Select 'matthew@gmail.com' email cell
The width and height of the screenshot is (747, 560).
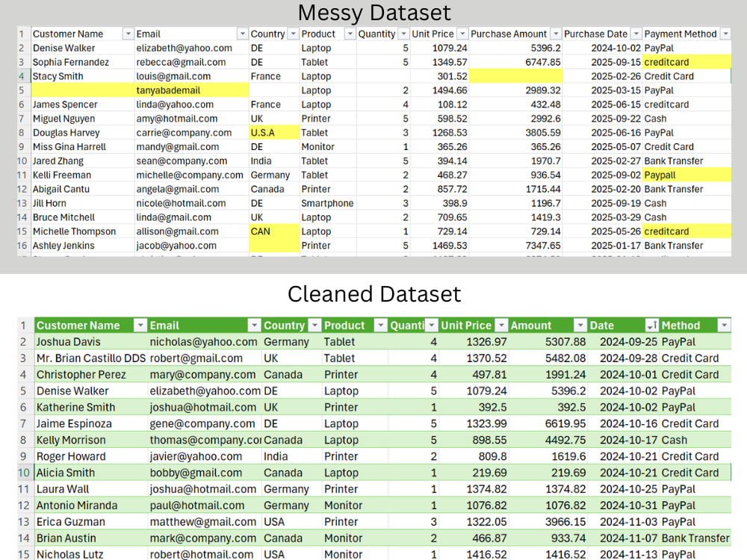[205, 522]
